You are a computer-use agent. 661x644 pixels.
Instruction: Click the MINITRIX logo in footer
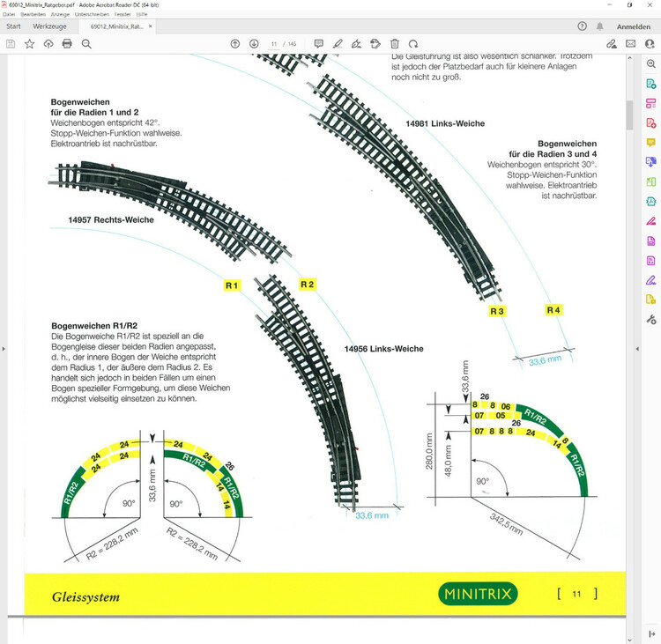[x=478, y=594]
